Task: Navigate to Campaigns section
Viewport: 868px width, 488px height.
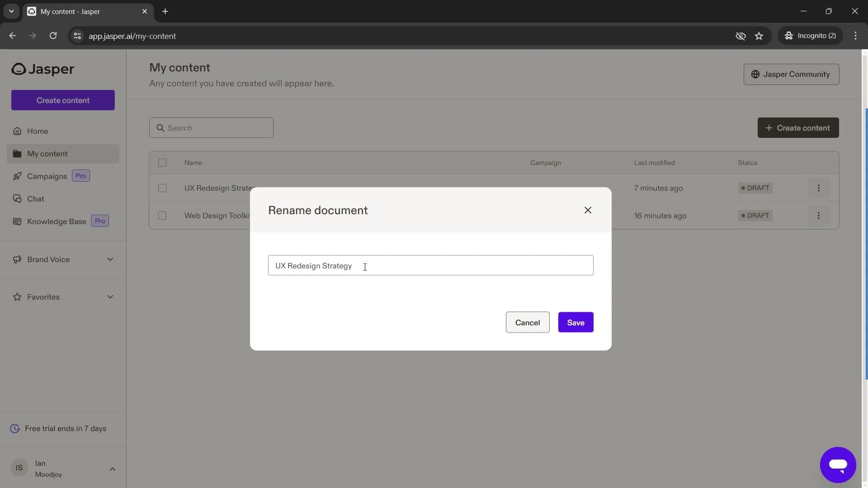Action: [47, 176]
